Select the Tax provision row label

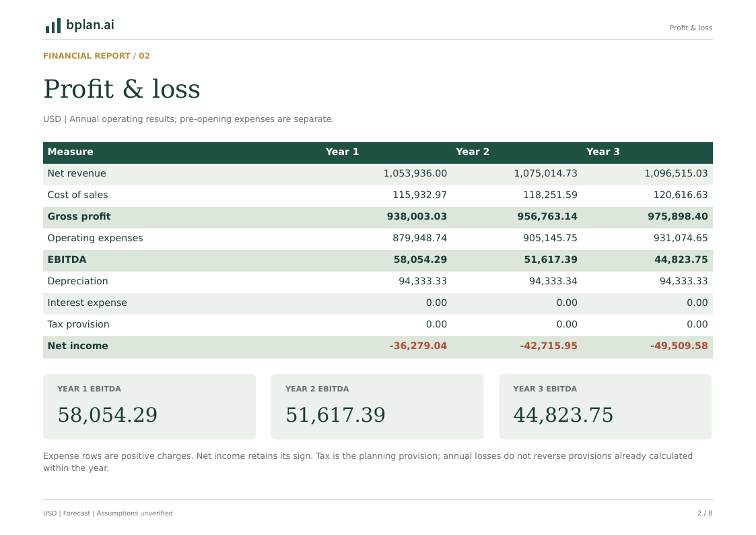point(78,324)
